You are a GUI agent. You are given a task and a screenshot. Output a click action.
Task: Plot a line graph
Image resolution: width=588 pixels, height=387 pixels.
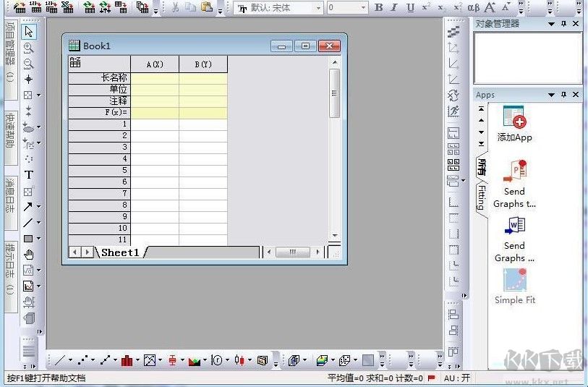[x=60, y=360]
